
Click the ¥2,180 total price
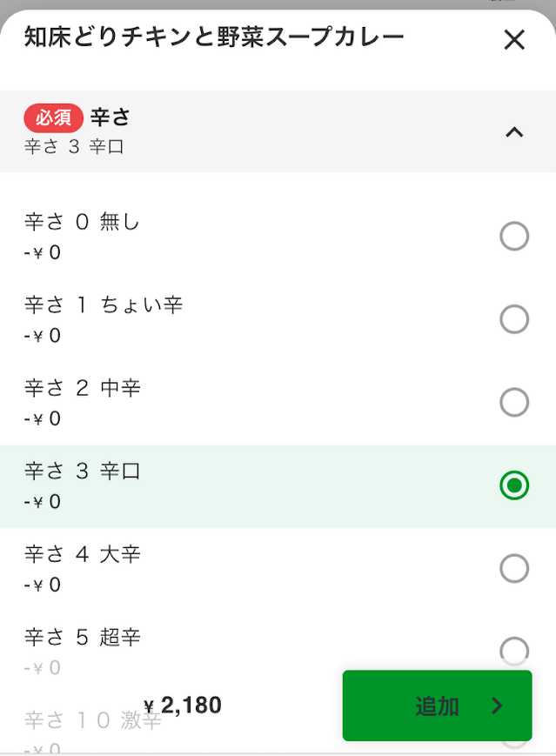pyautogui.click(x=183, y=706)
